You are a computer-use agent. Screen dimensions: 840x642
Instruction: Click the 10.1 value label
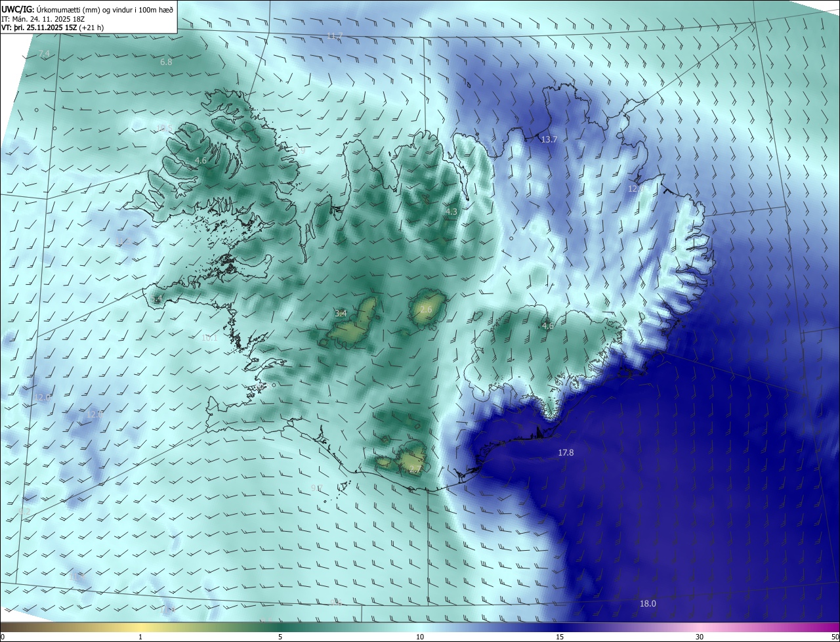(x=209, y=337)
